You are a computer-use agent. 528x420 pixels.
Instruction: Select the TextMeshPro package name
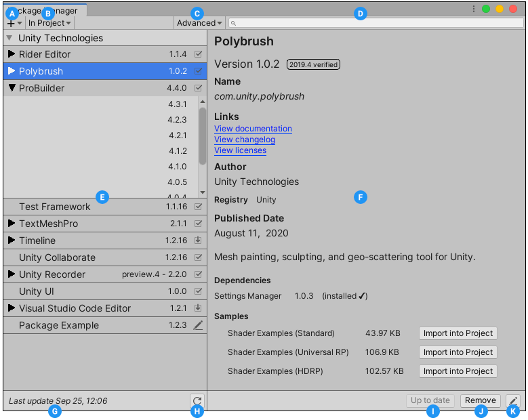coord(49,224)
